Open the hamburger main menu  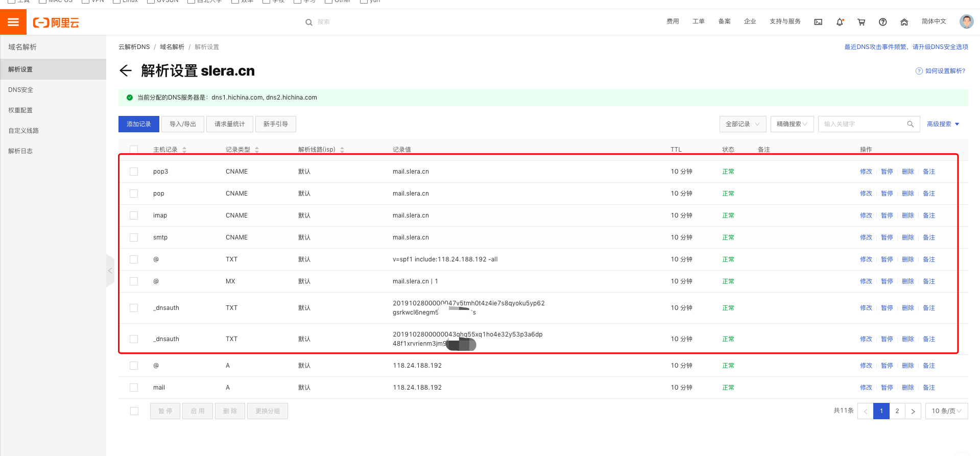(x=13, y=22)
